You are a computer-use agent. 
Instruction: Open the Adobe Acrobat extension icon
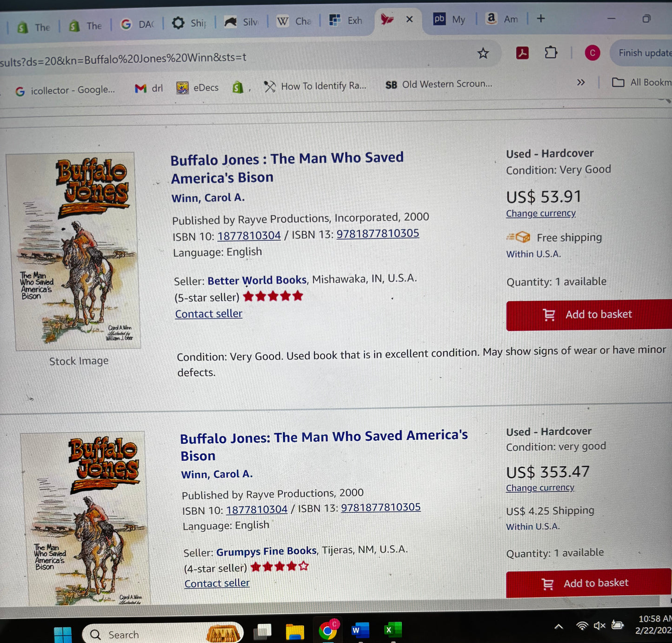click(522, 53)
